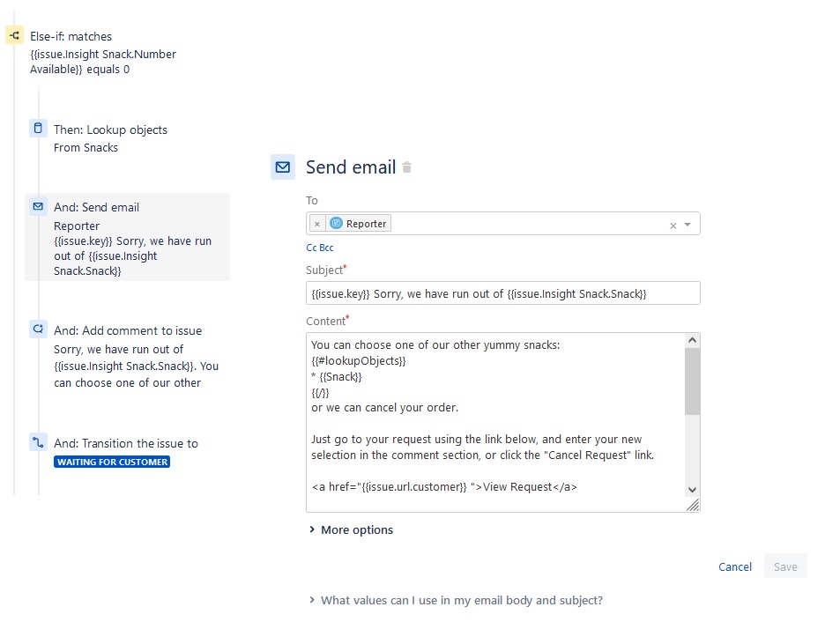
Task: Click the Lookup objects component icon
Action: point(38,128)
